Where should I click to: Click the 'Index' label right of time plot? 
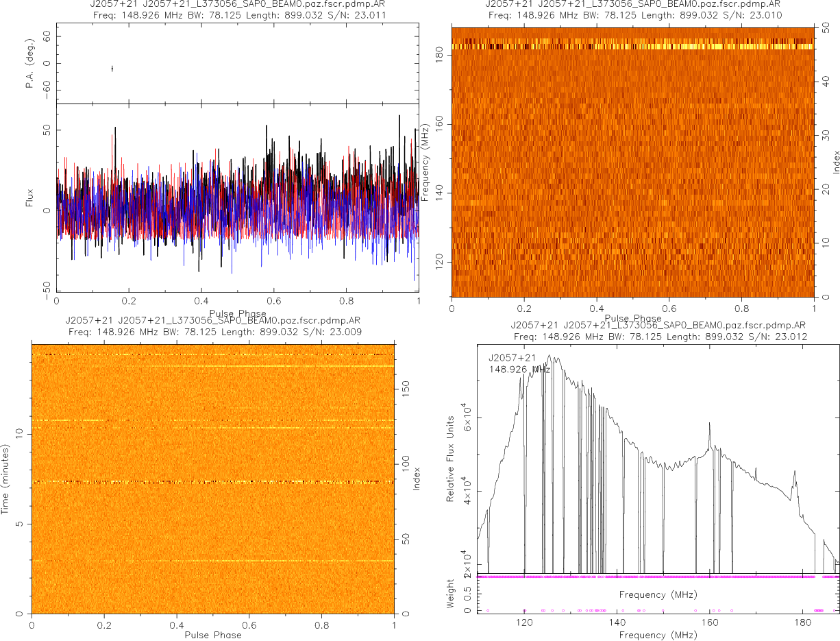(415, 478)
